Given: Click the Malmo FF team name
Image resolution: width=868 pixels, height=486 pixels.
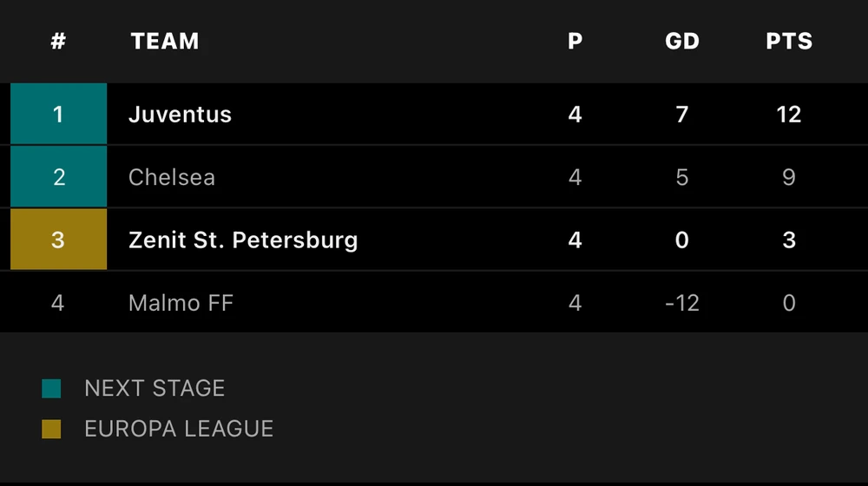Looking at the screenshot, I should click(x=181, y=303).
